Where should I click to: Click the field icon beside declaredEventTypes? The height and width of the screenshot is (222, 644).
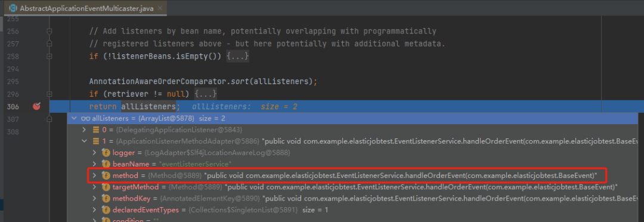click(x=106, y=210)
